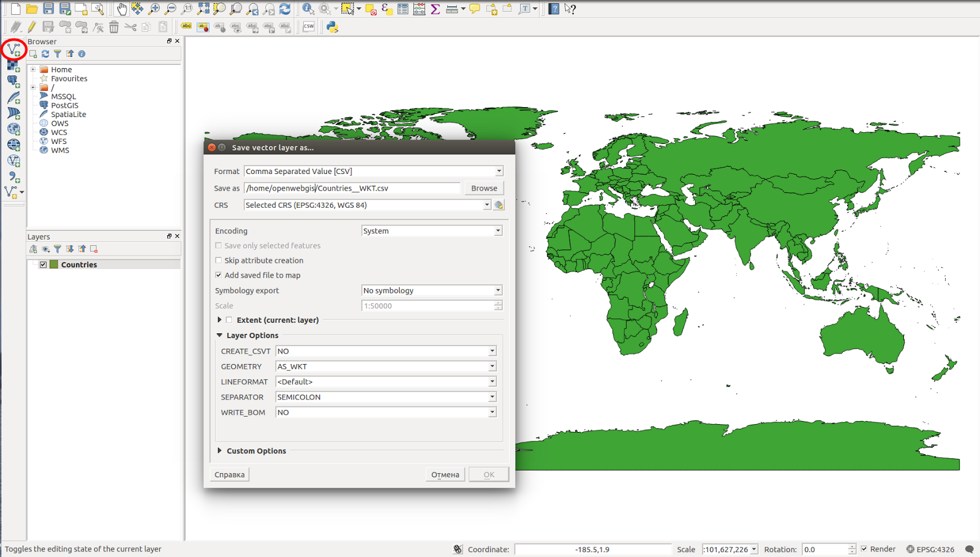Open the SEPARATOR dropdown
This screenshot has width=980, height=557.
click(385, 397)
